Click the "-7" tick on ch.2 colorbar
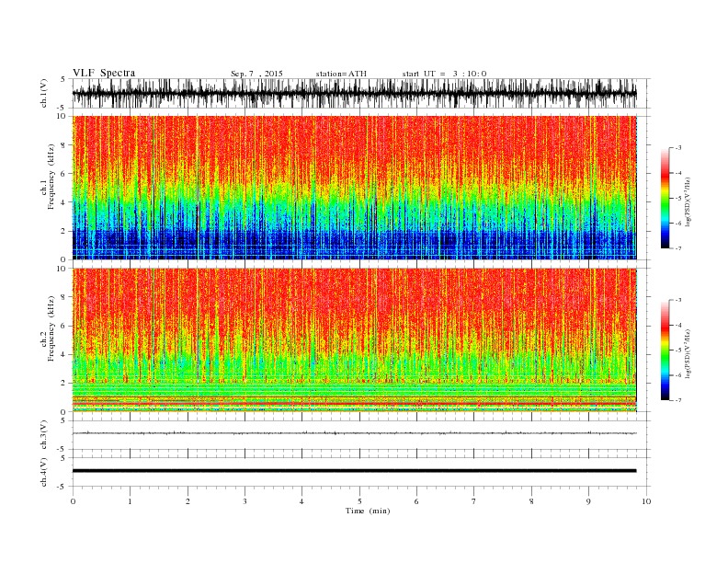The height and width of the screenshot is (563, 728). pos(678,400)
